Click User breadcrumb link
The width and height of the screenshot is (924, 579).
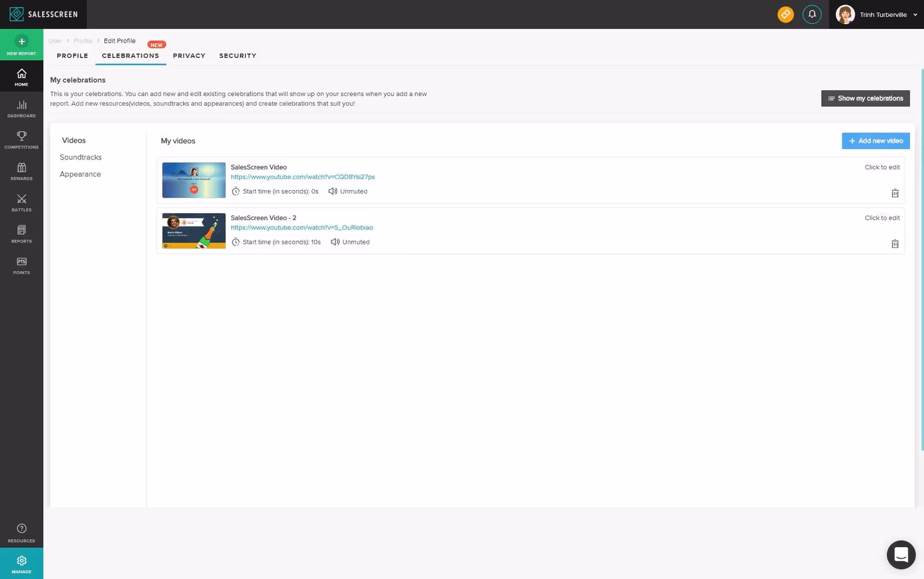[55, 41]
